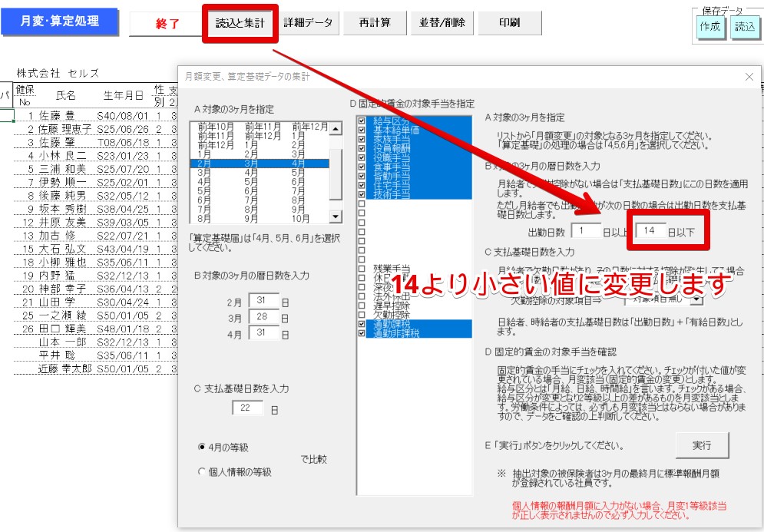
Task: Select the 1月 2月 3月 row
Action: pos(260,154)
